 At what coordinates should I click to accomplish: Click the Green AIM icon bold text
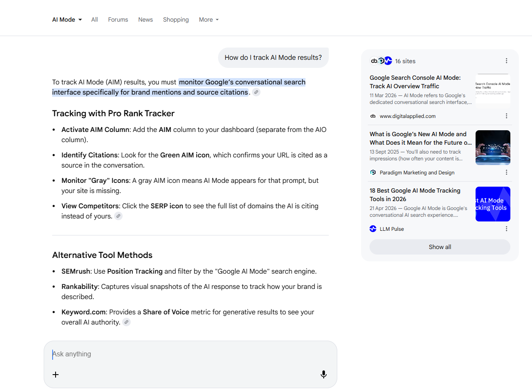click(x=185, y=155)
